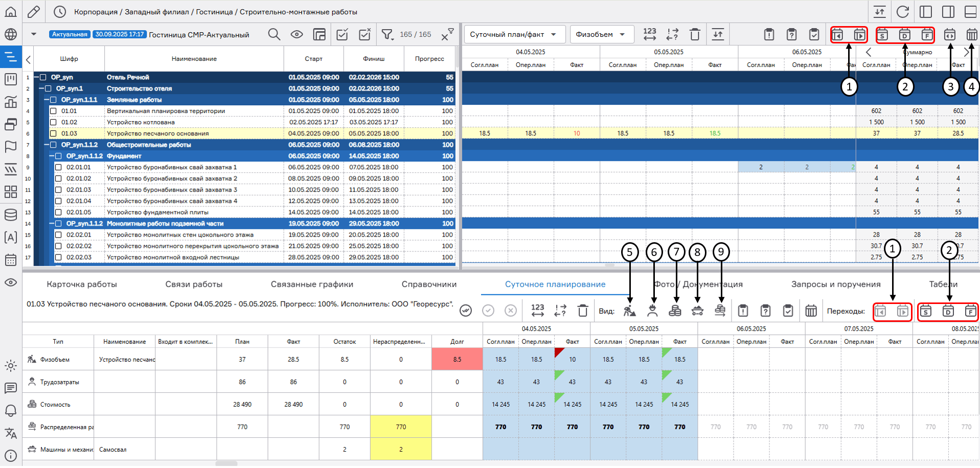Open the home icon in left sidebar
The height and width of the screenshot is (468, 980).
tap(11, 11)
